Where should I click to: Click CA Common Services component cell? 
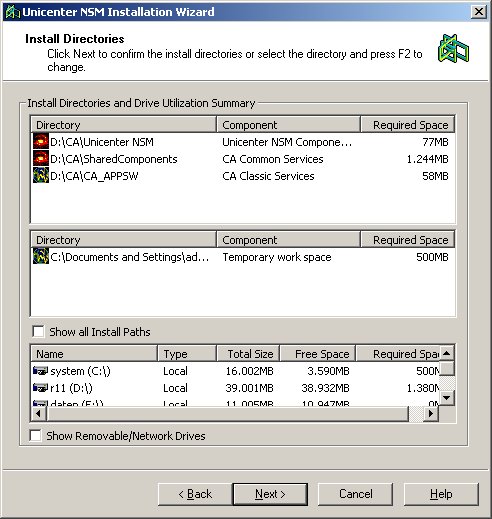pos(273,159)
